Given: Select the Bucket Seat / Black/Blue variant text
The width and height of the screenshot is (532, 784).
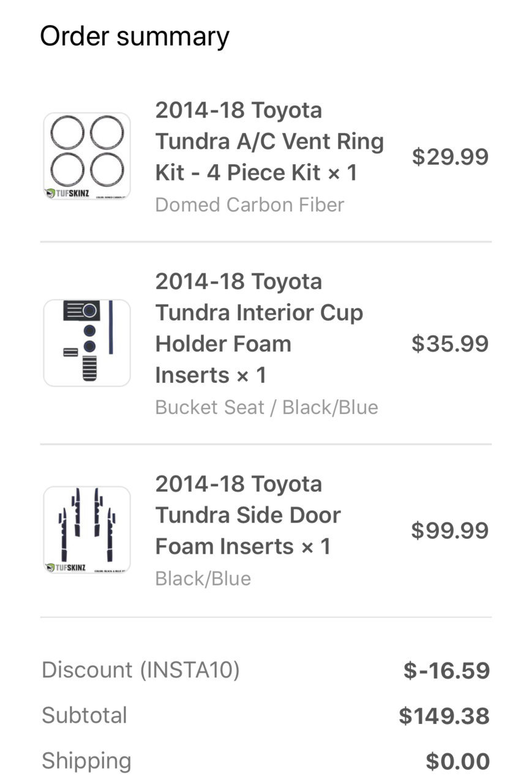Looking at the screenshot, I should (x=266, y=407).
